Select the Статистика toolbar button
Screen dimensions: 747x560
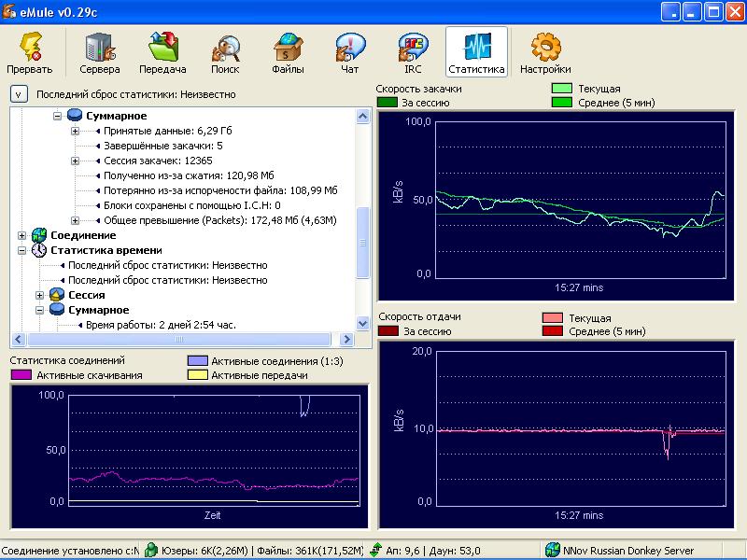pyautogui.click(x=476, y=51)
